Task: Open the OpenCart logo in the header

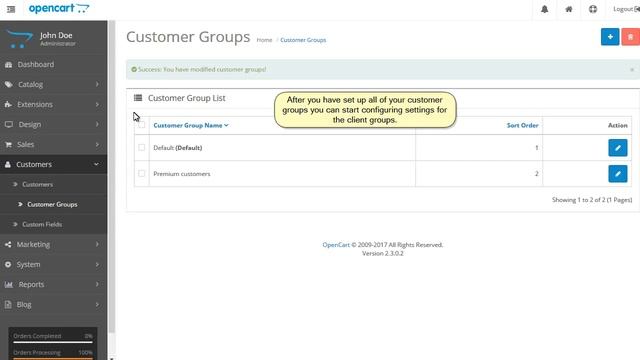Action: (59, 8)
